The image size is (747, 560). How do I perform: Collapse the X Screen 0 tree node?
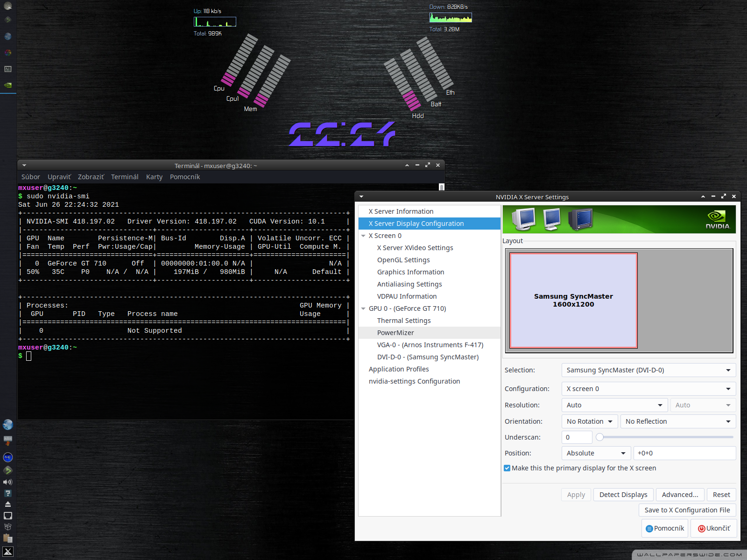tap(363, 236)
